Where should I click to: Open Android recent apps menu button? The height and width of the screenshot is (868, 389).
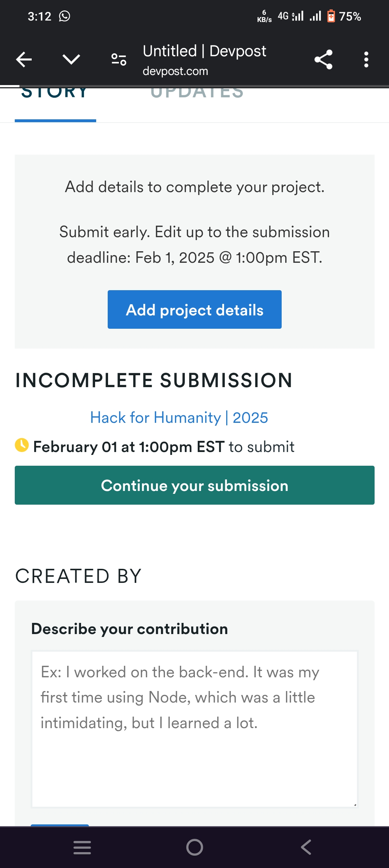[x=82, y=847]
